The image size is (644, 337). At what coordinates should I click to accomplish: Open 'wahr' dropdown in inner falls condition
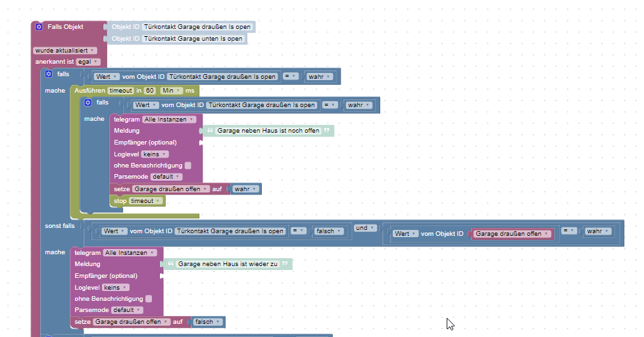point(359,105)
